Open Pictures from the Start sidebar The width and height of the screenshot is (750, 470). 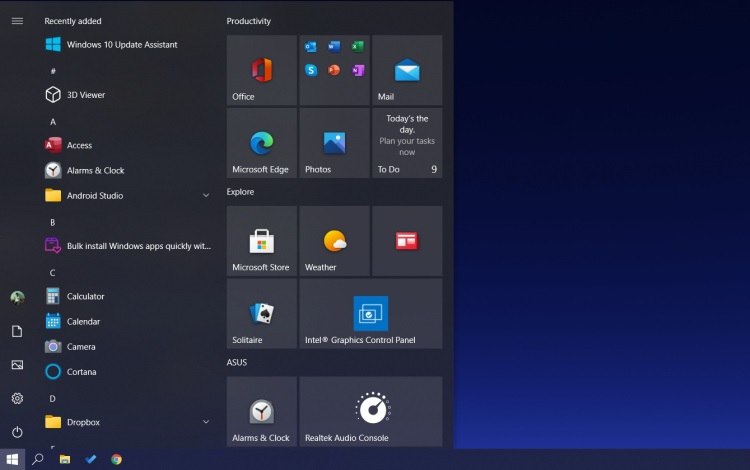click(17, 365)
